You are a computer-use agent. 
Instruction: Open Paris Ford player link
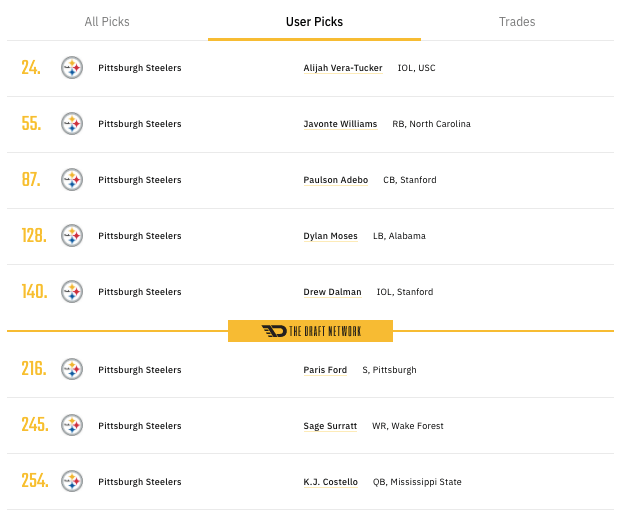325,370
